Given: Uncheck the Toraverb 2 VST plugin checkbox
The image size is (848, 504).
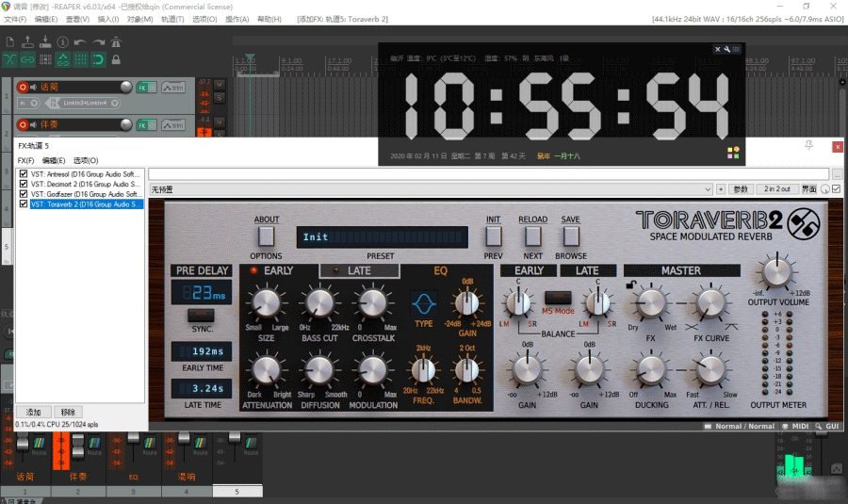Looking at the screenshot, I should click(x=24, y=203).
